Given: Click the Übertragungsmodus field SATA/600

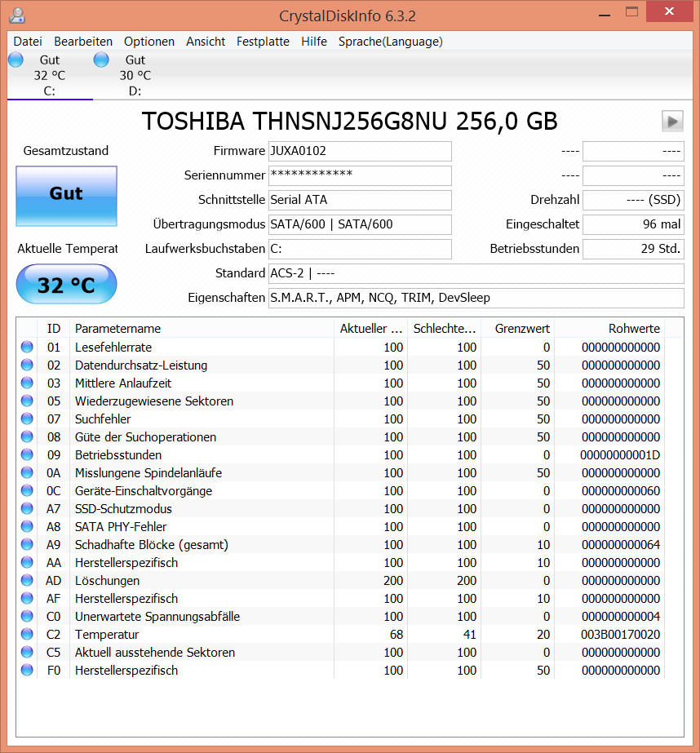Looking at the screenshot, I should tap(360, 224).
